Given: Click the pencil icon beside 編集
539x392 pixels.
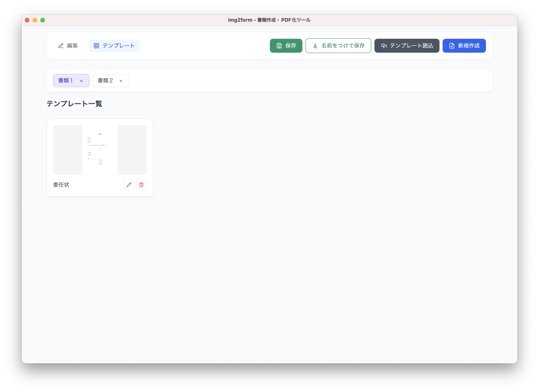Looking at the screenshot, I should tap(61, 46).
